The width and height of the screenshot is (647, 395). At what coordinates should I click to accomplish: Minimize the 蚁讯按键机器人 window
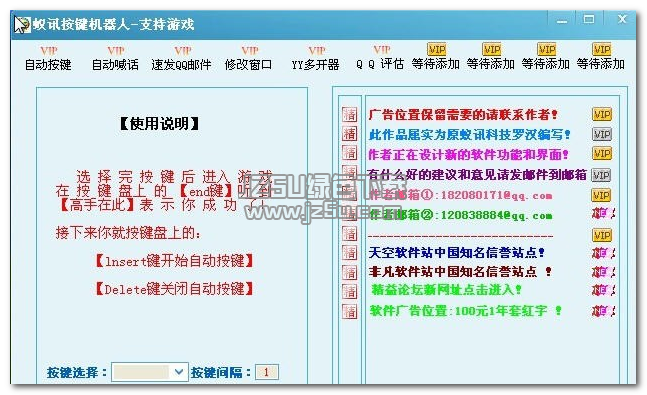[x=562, y=20]
